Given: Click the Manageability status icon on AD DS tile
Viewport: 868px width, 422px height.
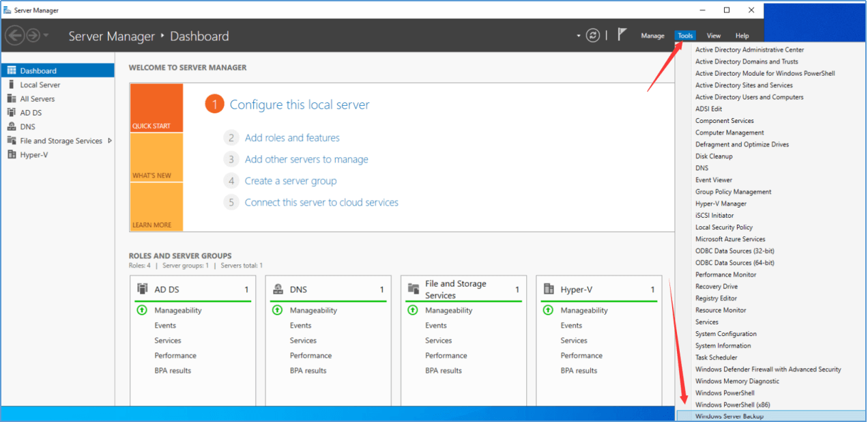Looking at the screenshot, I should (141, 310).
